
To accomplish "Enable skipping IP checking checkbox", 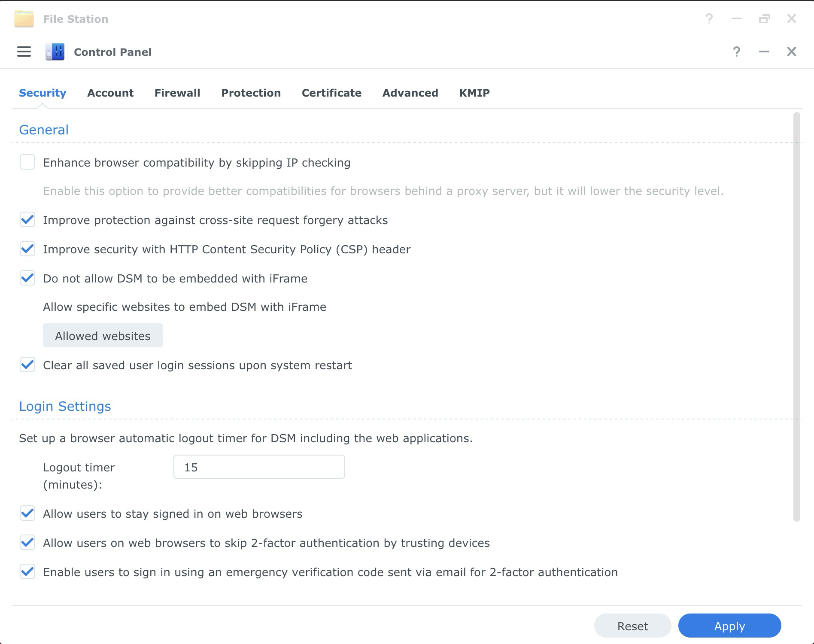I will [x=27, y=162].
